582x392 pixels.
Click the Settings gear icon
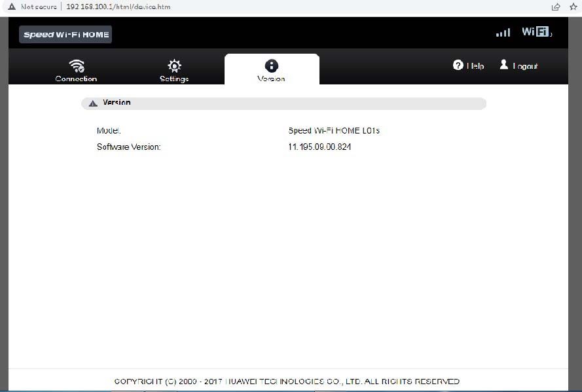pos(174,65)
